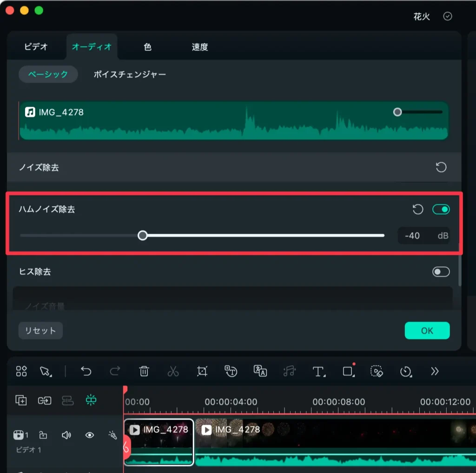The width and height of the screenshot is (476, 473).
Task: Disable the ハムノイズ除去 toggle
Action: [441, 210]
